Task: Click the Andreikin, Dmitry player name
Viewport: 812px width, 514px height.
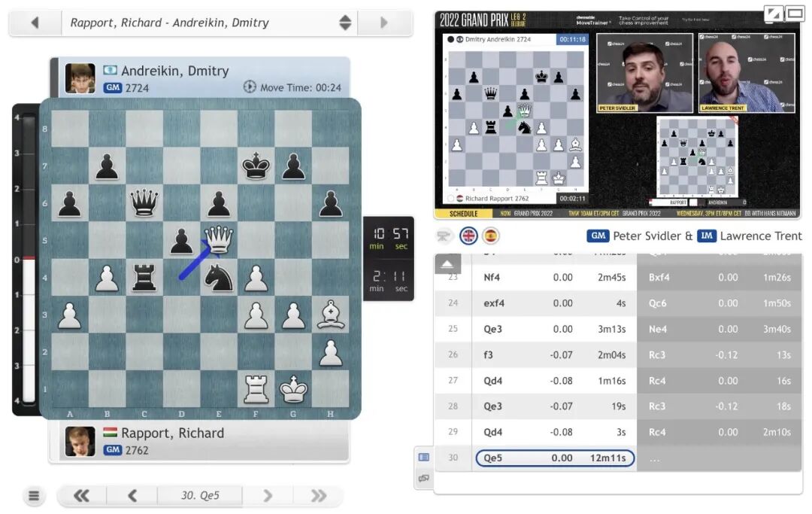Action: [x=175, y=71]
